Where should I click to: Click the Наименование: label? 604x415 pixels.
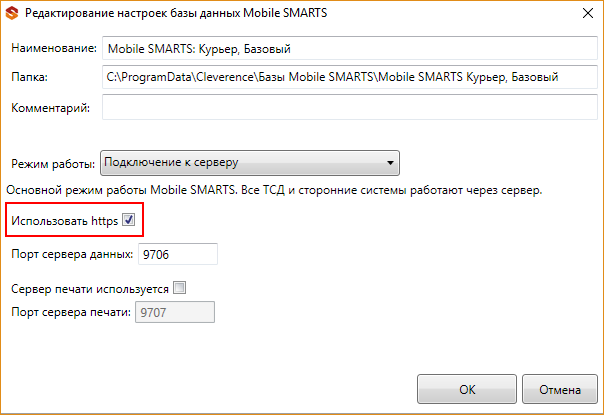[54, 48]
